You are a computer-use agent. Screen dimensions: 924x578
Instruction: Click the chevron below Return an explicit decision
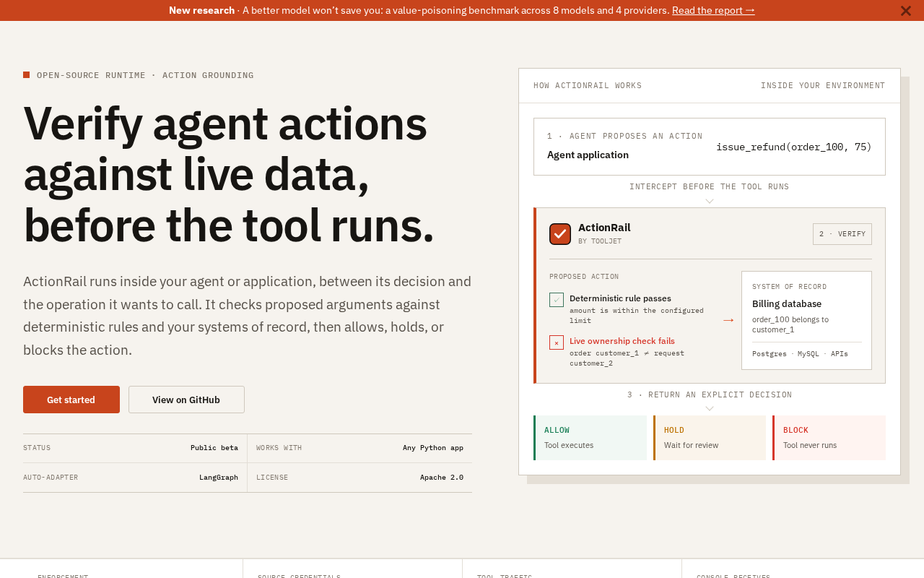710,408
